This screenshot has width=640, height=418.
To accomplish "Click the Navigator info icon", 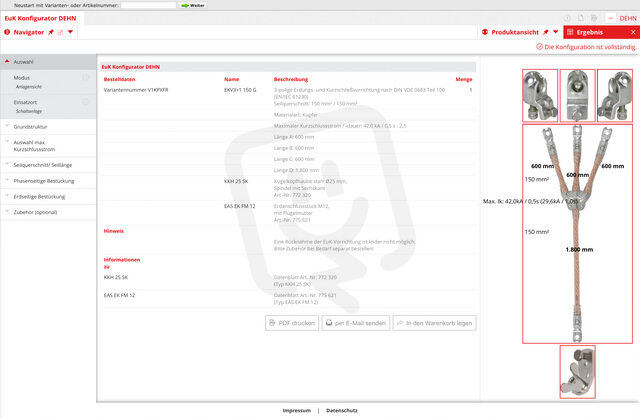I will point(7,32).
